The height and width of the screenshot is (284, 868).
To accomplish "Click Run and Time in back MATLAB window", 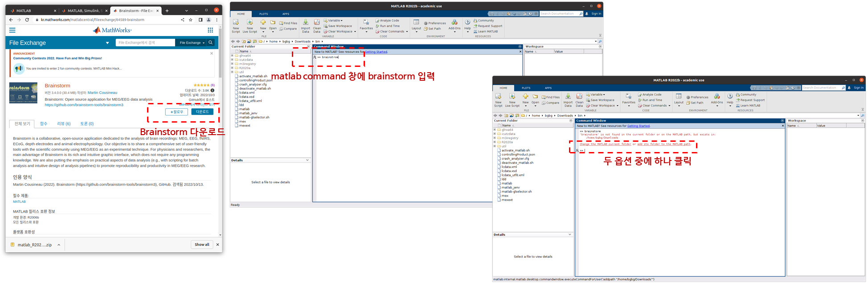I will tap(388, 26).
